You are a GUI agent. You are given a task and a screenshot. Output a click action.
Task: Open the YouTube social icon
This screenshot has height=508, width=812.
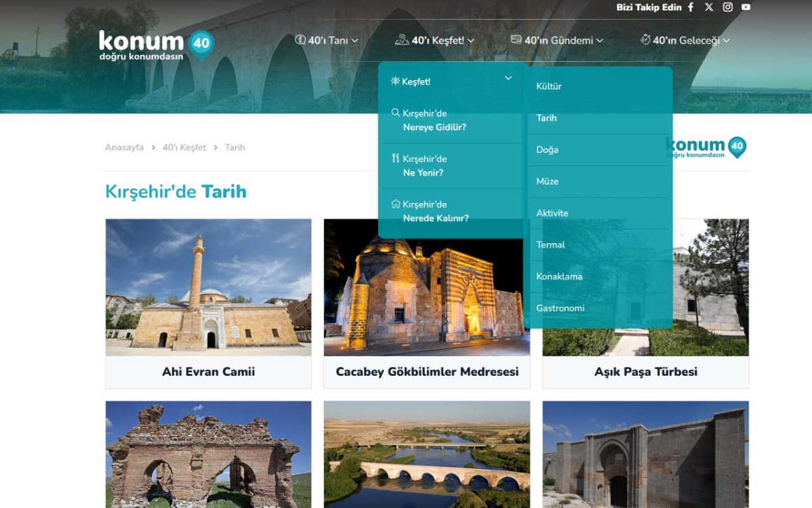[746, 7]
